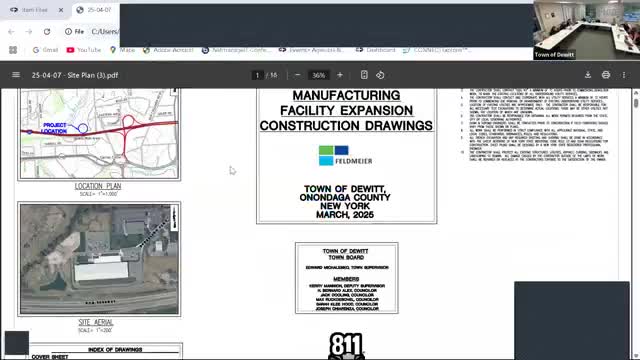Click the "TOWN BOARD" heading text
Viewport: 640px width, 360px height.
pos(346,258)
